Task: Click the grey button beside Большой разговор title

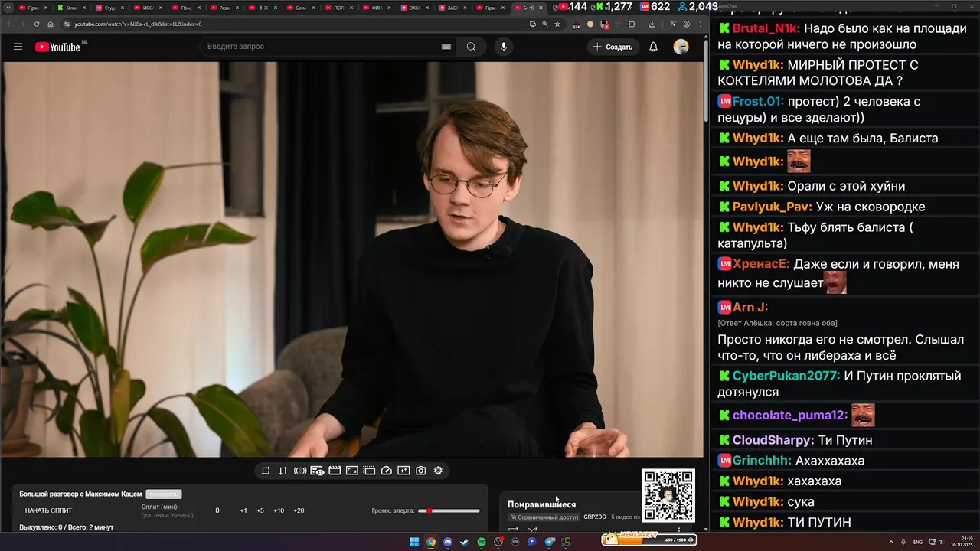Action: [x=164, y=494]
